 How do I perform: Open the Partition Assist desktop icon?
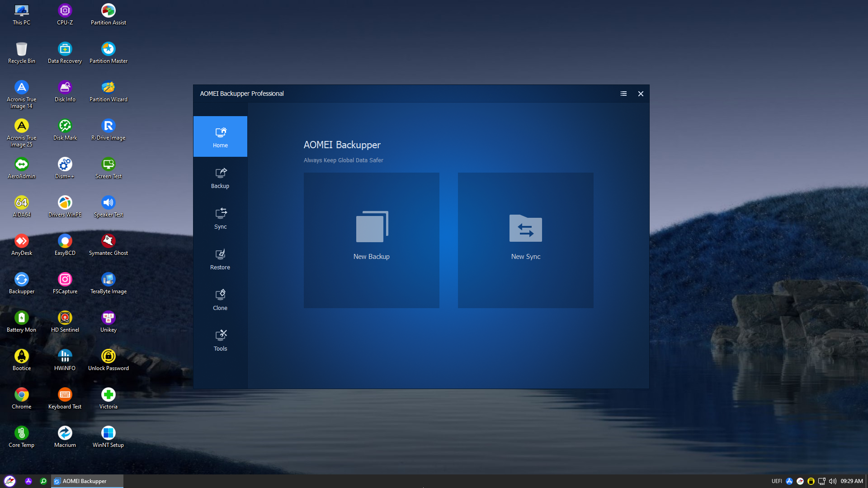coord(108,14)
